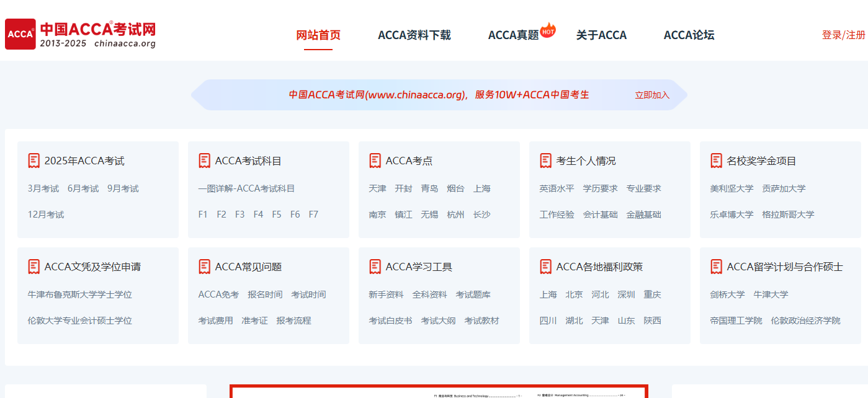This screenshot has width=868, height=398.
Task: Click the document icon beside 名校奖学金项目
Action: [x=716, y=160]
